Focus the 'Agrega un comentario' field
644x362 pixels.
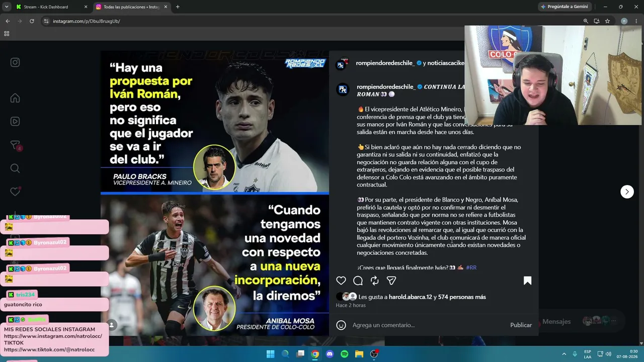(x=428, y=325)
